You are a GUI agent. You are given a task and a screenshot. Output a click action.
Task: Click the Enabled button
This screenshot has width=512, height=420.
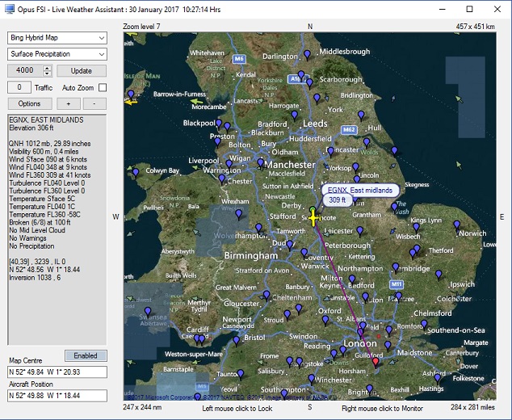coord(86,355)
